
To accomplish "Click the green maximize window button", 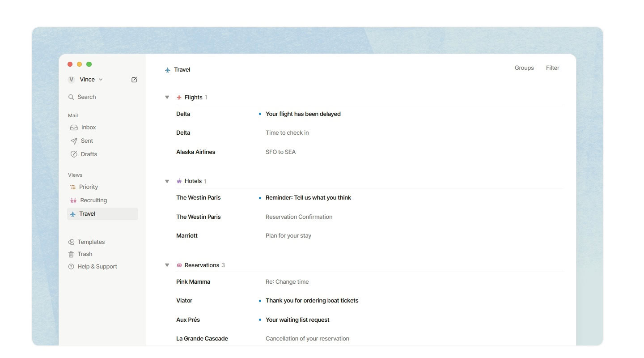I will (x=89, y=64).
